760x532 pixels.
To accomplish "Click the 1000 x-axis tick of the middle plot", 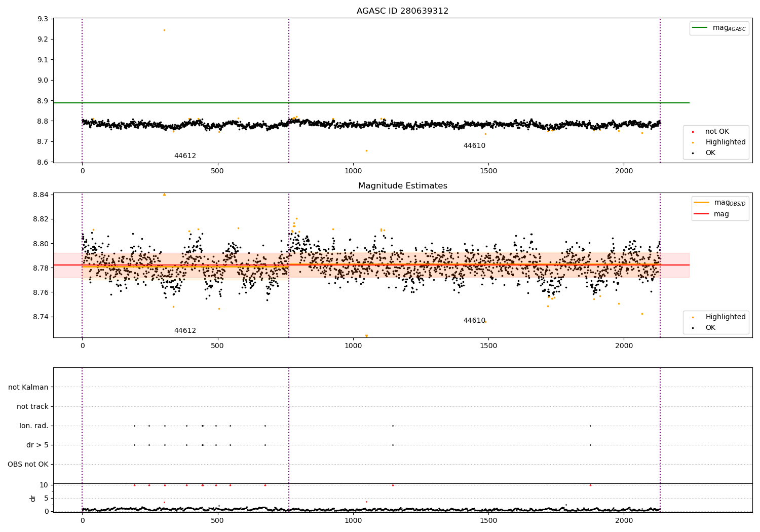I will click(x=353, y=346).
